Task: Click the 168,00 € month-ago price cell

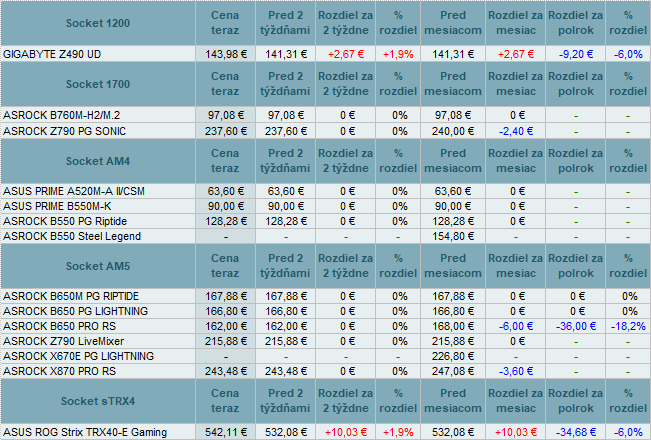Action: [453, 326]
